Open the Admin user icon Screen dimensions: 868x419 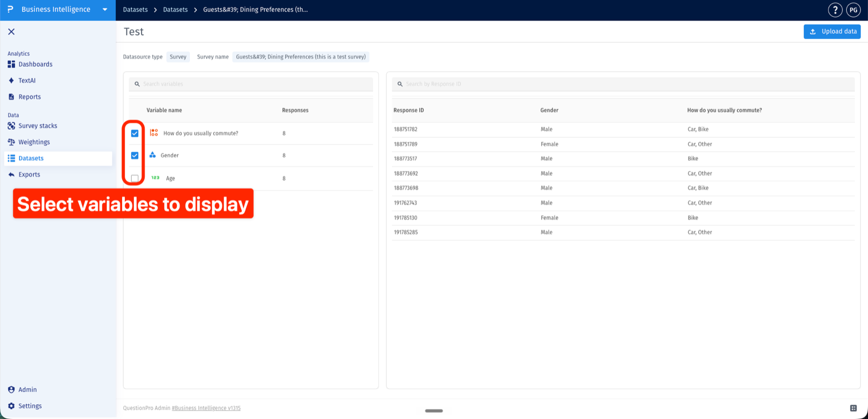tap(11, 389)
